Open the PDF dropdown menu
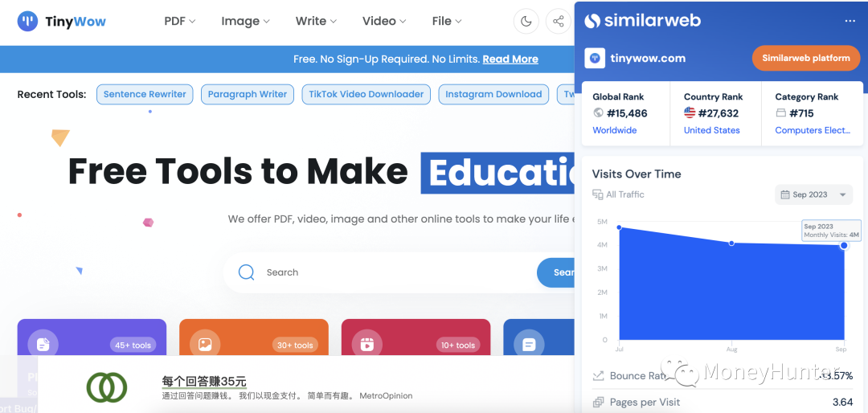 [x=180, y=21]
